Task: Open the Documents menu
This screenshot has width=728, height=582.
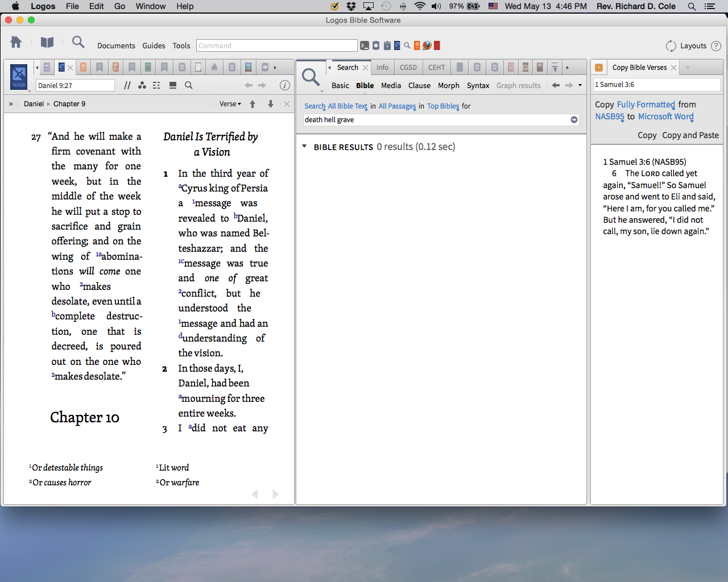Action: click(116, 46)
